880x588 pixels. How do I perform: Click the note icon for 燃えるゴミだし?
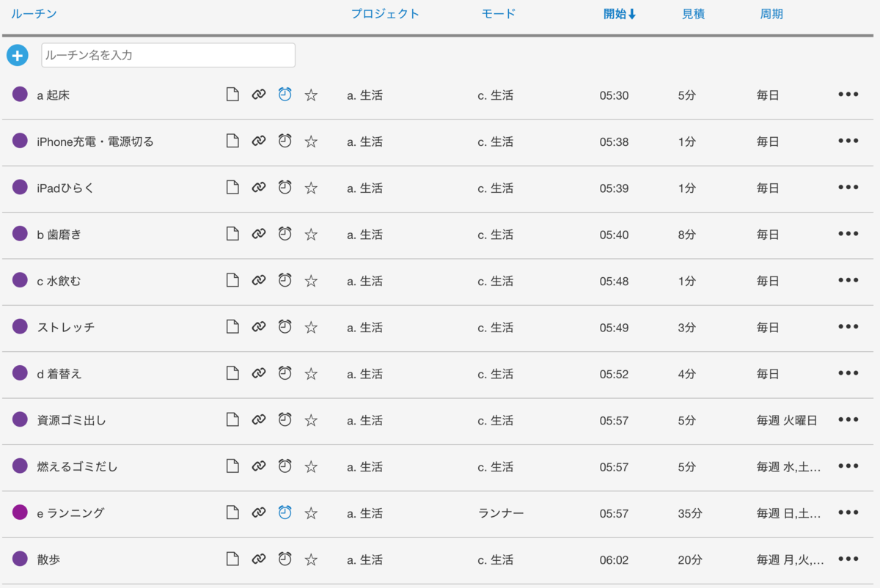(x=232, y=466)
